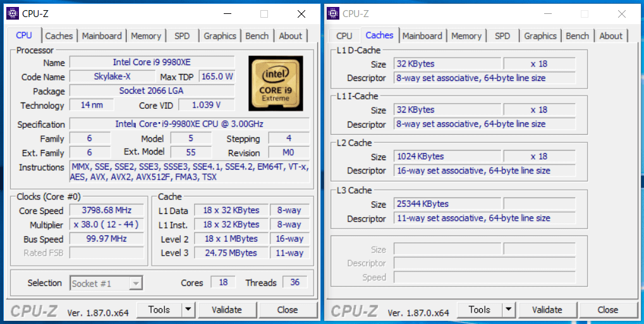Click the Level 3 '11-way' value
644x324 pixels.
(x=289, y=252)
